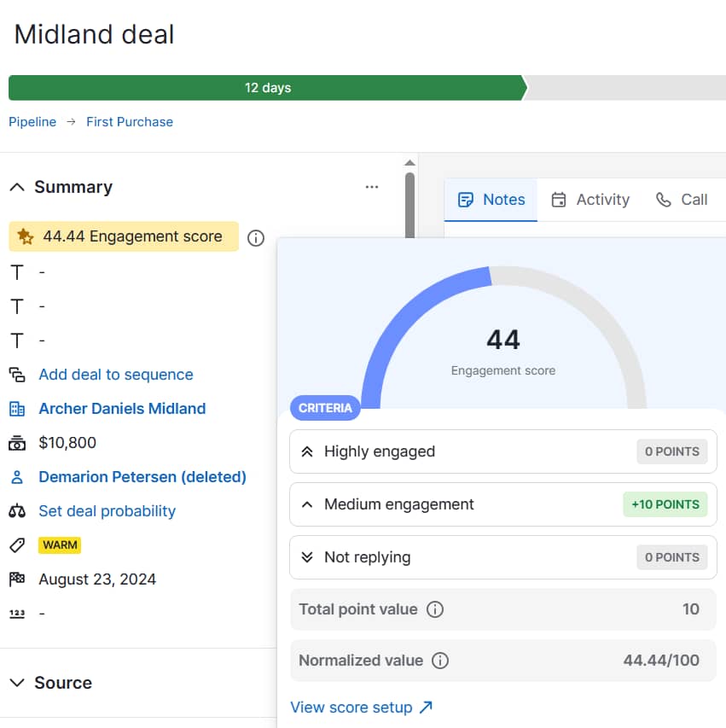
Task: Collapse the Medium engagement criteria row
Action: 308,504
